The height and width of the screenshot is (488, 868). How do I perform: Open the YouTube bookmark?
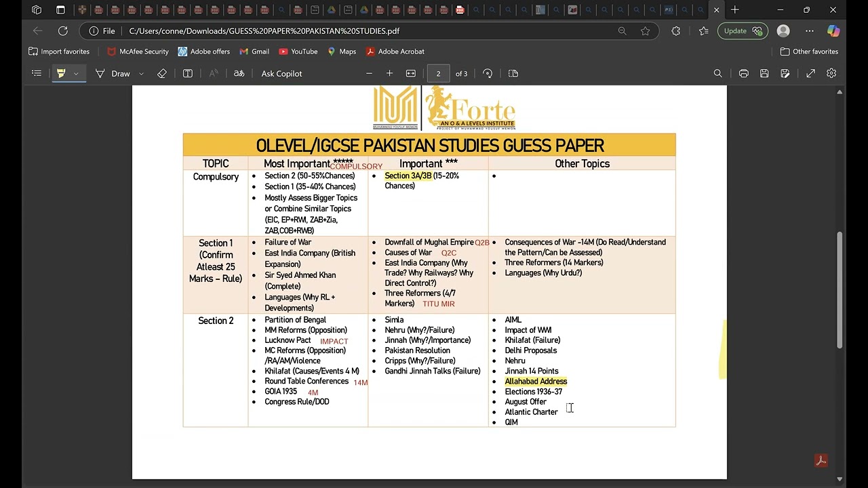pos(298,52)
